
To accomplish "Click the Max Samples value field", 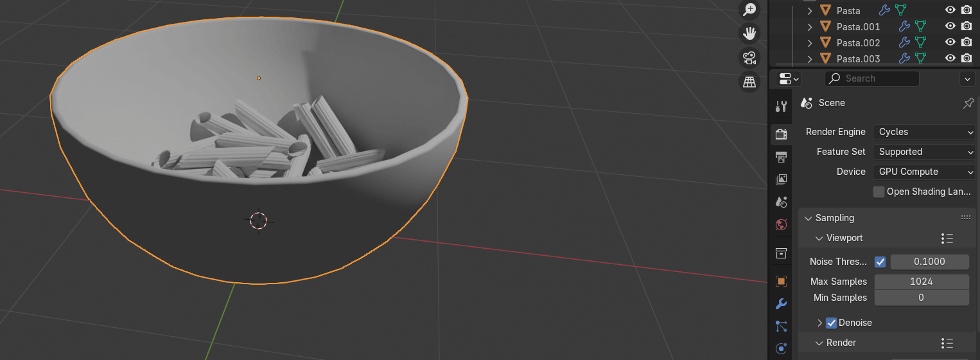I will coord(921,282).
